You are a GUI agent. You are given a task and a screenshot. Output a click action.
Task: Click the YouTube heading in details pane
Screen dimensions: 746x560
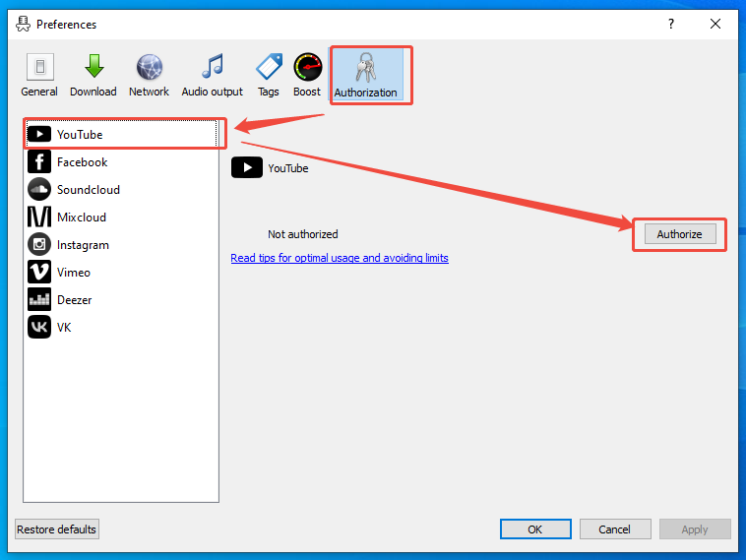click(287, 168)
